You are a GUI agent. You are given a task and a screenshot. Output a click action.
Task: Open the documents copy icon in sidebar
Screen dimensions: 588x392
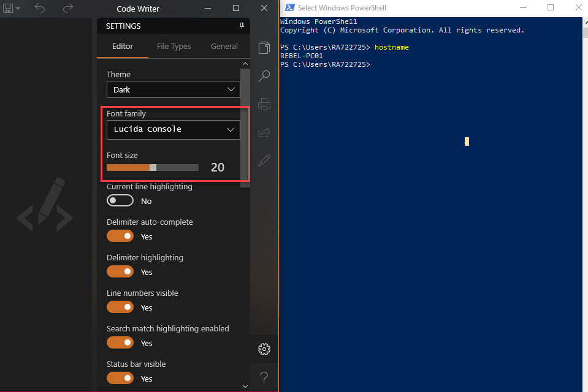coord(264,48)
